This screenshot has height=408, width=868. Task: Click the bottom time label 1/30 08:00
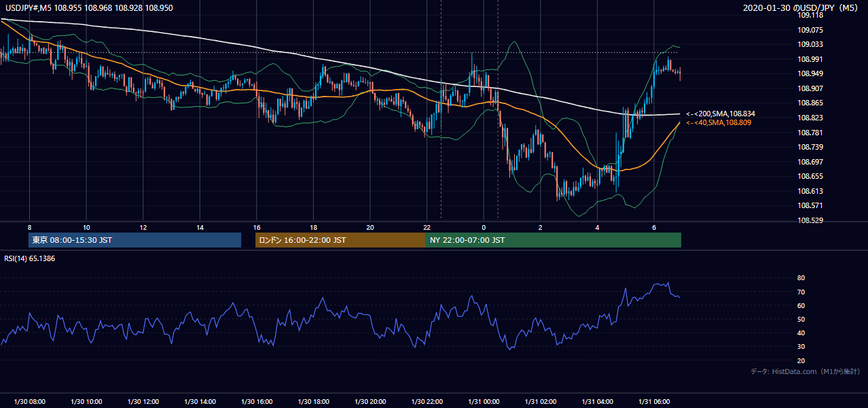pos(29,402)
